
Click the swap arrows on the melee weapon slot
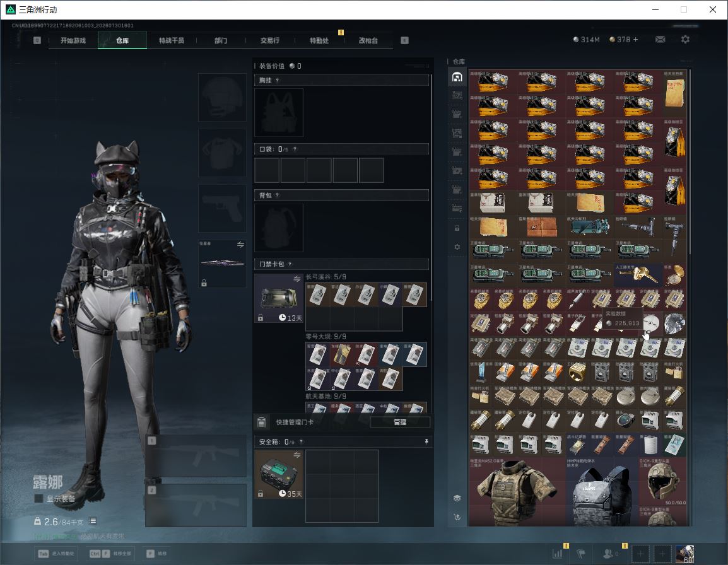pos(240,245)
